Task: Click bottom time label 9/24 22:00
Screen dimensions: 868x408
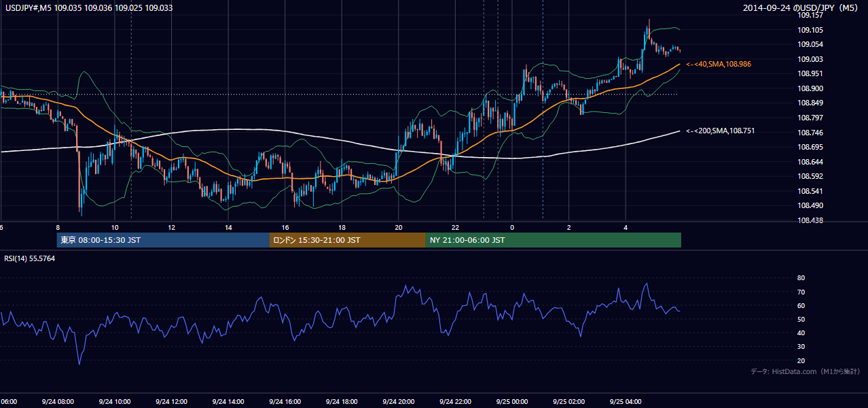Action: point(455,402)
